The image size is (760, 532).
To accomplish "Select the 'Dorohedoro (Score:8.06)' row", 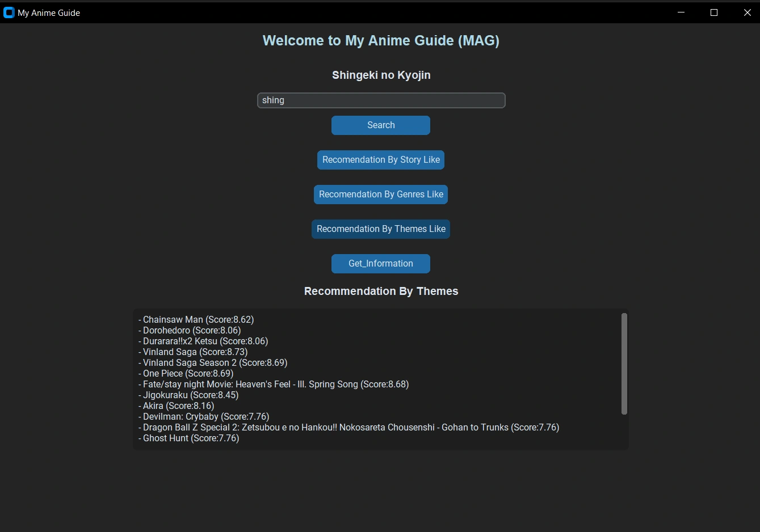I will click(x=190, y=331).
